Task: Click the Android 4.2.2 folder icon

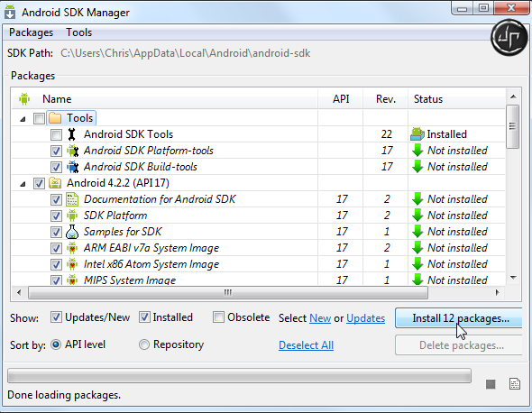Action: pyautogui.click(x=55, y=183)
